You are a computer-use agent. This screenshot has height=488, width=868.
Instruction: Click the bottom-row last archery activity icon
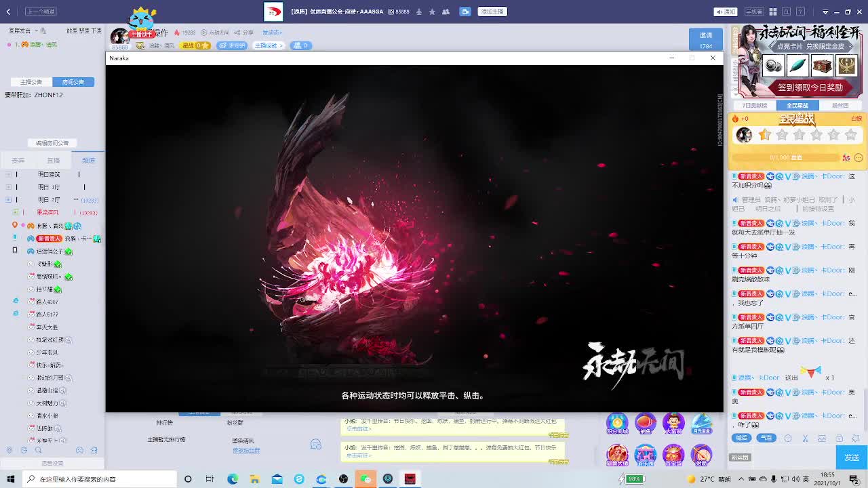pos(702,455)
